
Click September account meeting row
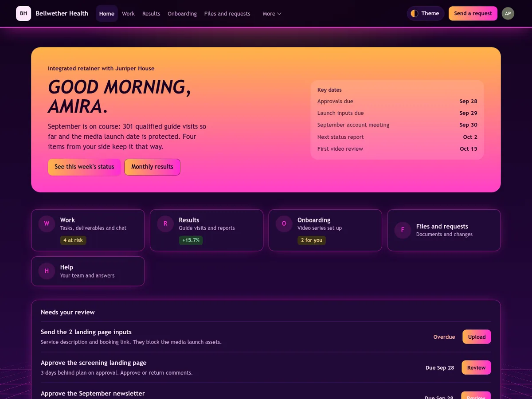(397, 125)
